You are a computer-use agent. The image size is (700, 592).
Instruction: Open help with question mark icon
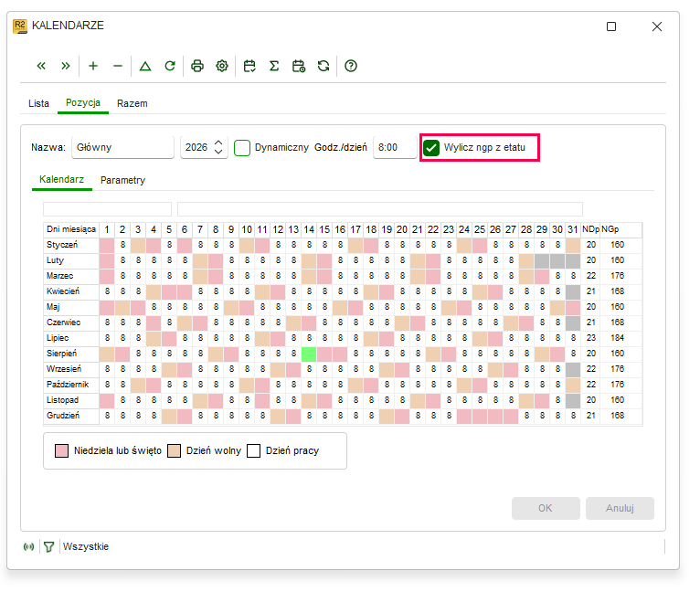coord(351,66)
